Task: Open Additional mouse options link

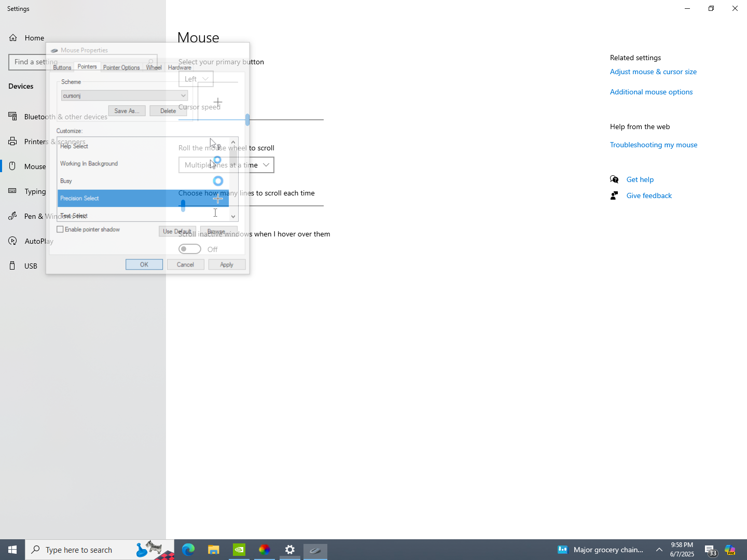Action: pyautogui.click(x=651, y=92)
